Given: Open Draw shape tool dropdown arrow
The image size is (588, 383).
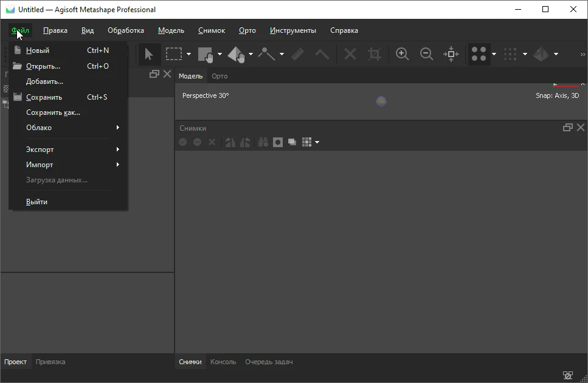Looking at the screenshot, I should tap(282, 54).
